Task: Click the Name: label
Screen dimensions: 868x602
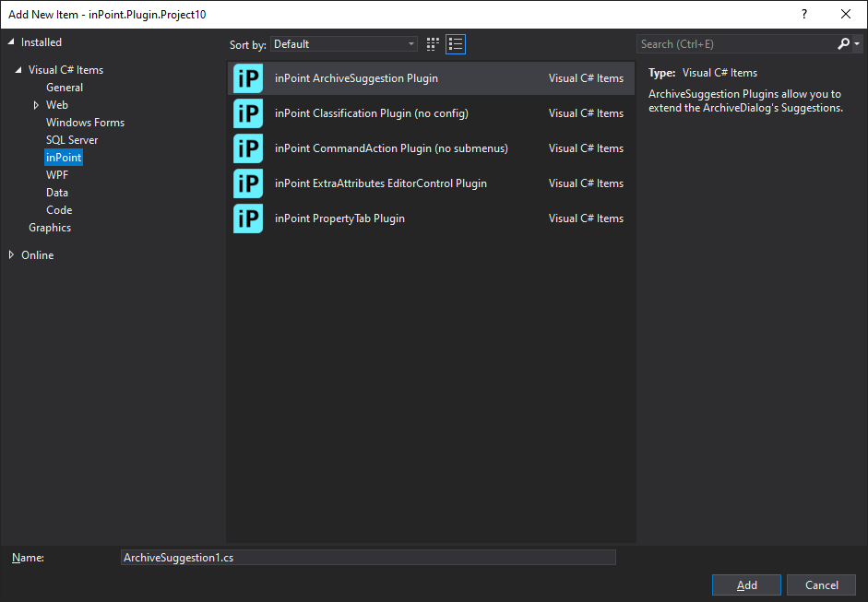Action: click(29, 558)
